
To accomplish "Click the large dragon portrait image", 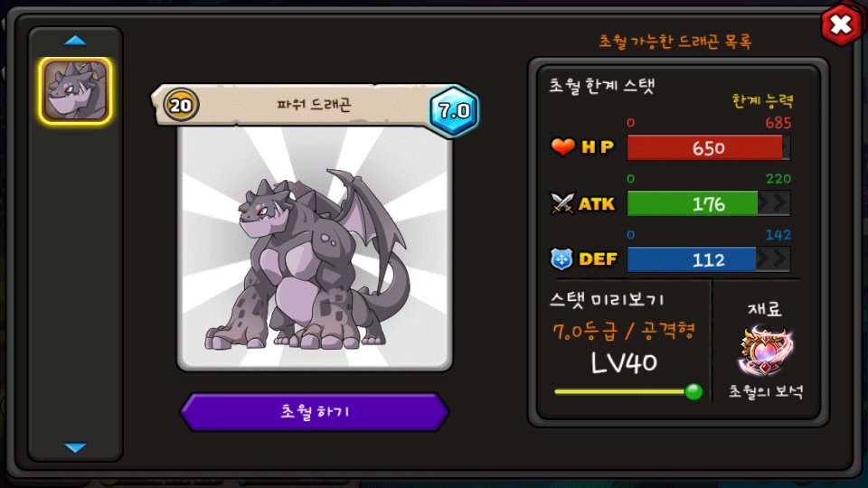I will pos(315,248).
